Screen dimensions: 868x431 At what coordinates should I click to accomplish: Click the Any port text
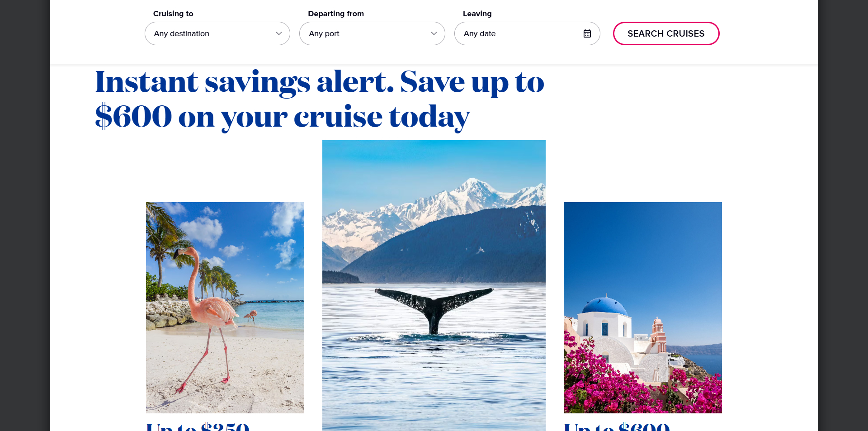tap(324, 33)
